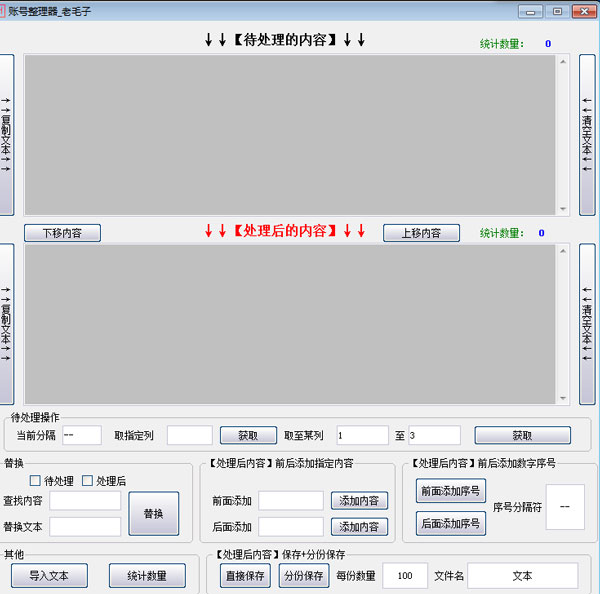The image size is (600, 594).
Task: Click inside the 待处理的内容 text area
Action: [290, 135]
